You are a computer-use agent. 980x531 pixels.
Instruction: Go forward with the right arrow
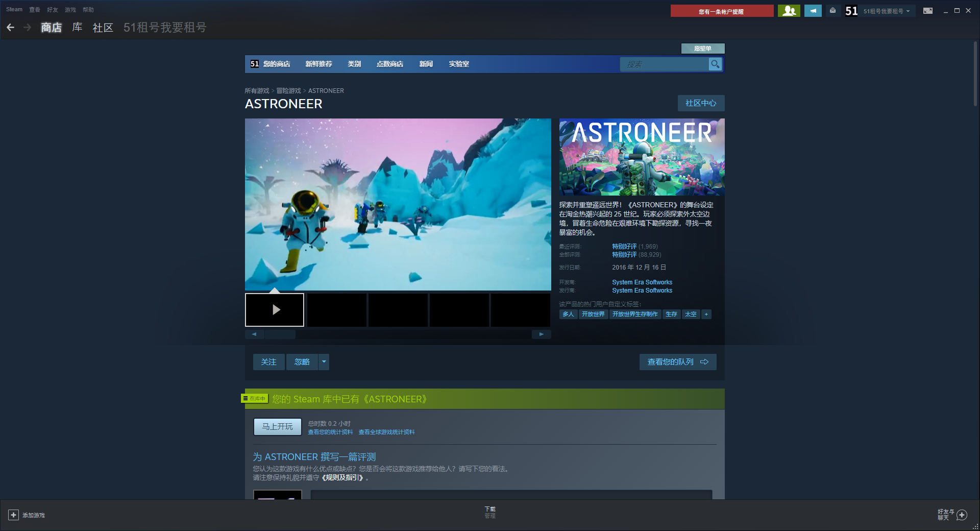tap(28, 28)
